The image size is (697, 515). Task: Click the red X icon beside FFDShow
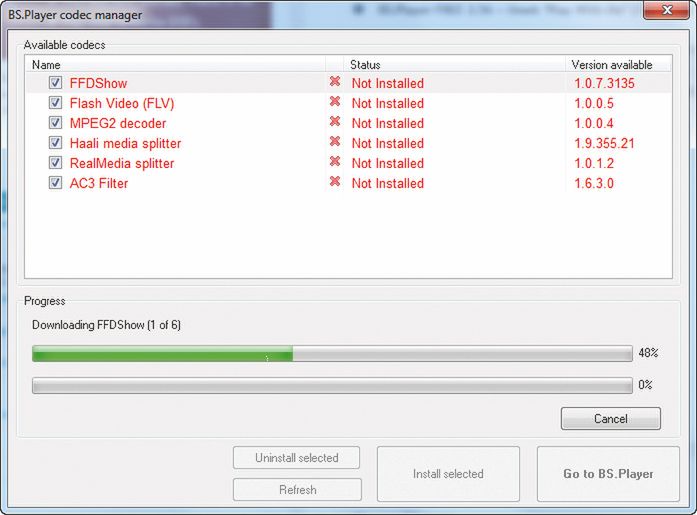pos(335,81)
